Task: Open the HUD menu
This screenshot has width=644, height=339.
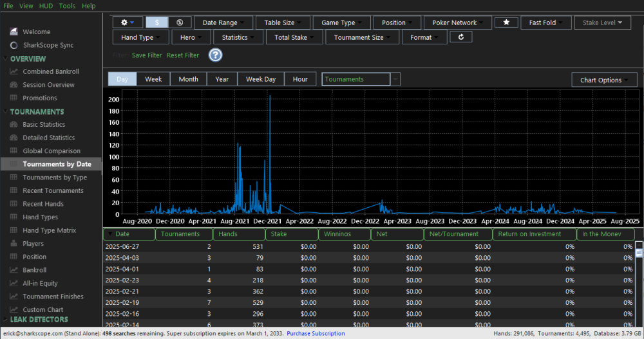Action: tap(46, 6)
